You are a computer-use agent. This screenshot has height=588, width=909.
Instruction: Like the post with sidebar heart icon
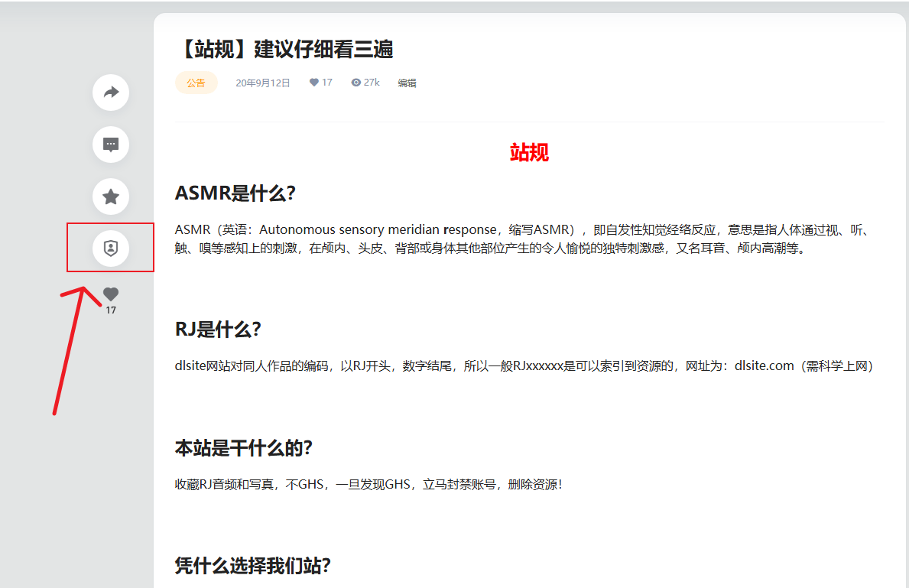(x=111, y=294)
